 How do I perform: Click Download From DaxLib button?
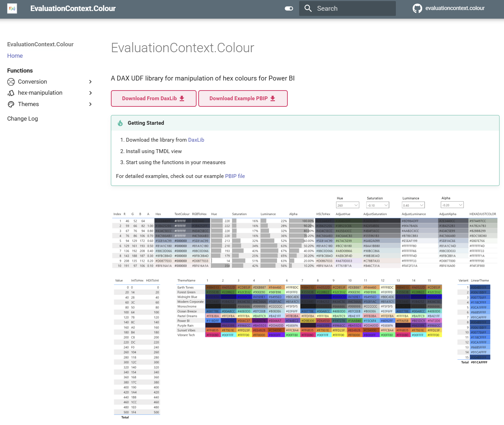pos(153,98)
